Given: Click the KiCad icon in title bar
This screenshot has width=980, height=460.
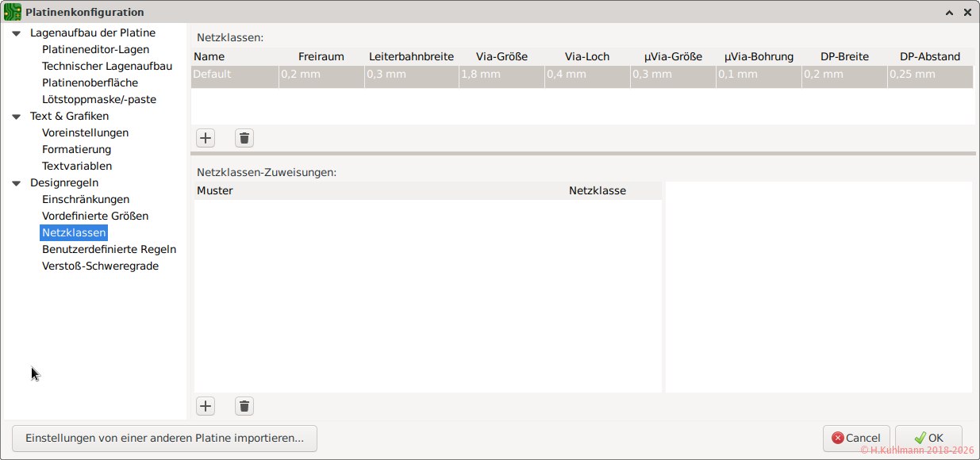Looking at the screenshot, I should click(x=13, y=12).
